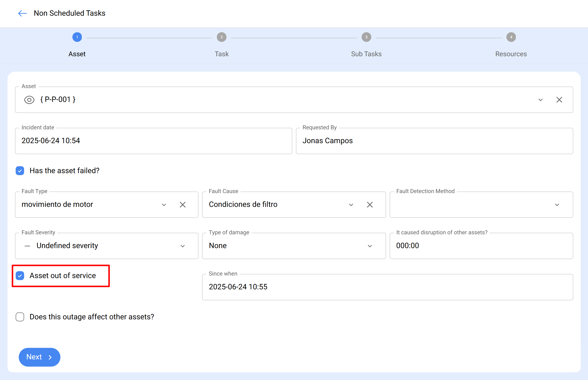
Task: Click step 1 circle labeled Asset
Action: [77, 37]
